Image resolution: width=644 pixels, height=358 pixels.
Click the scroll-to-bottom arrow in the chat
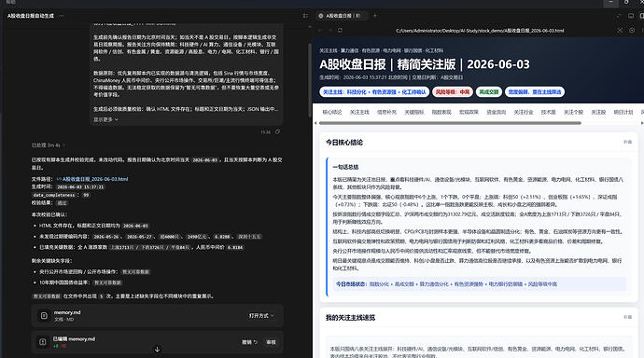[157, 350]
